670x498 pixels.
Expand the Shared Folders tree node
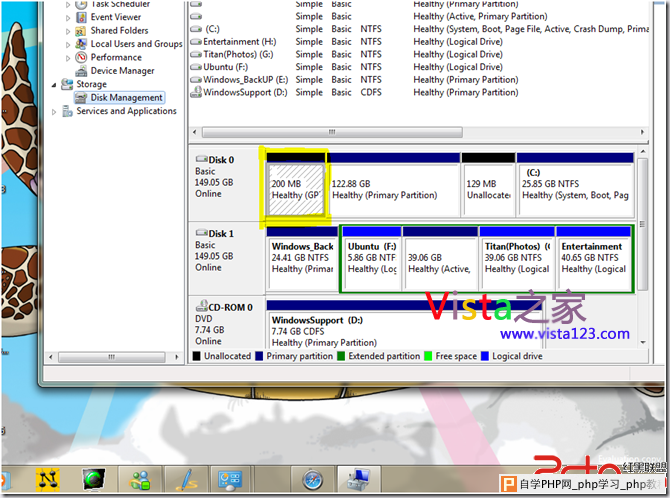pos(68,31)
